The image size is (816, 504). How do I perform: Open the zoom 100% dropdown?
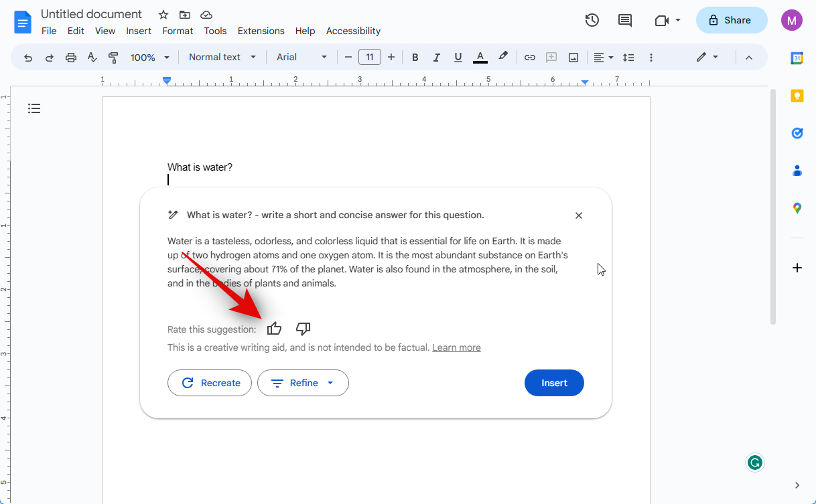pyautogui.click(x=150, y=58)
